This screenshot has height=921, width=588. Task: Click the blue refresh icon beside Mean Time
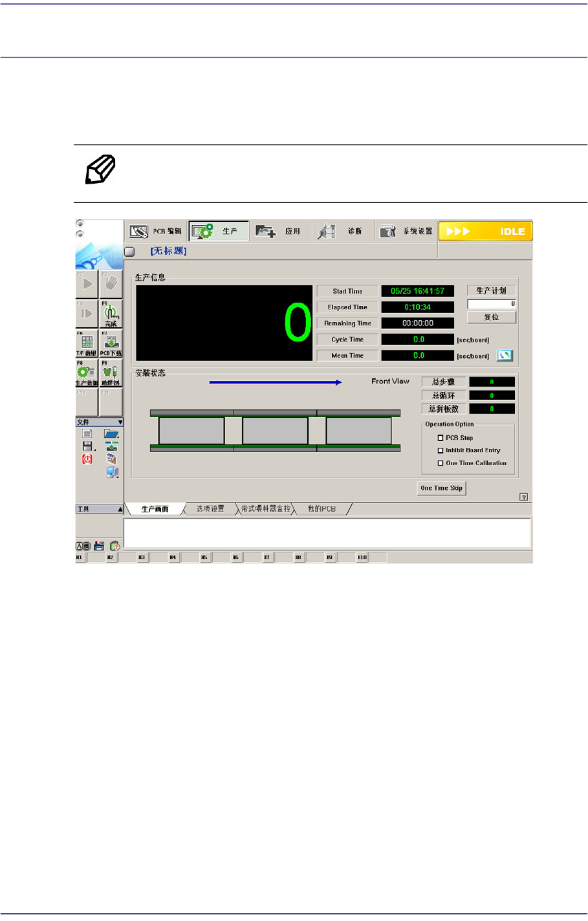[505, 356]
